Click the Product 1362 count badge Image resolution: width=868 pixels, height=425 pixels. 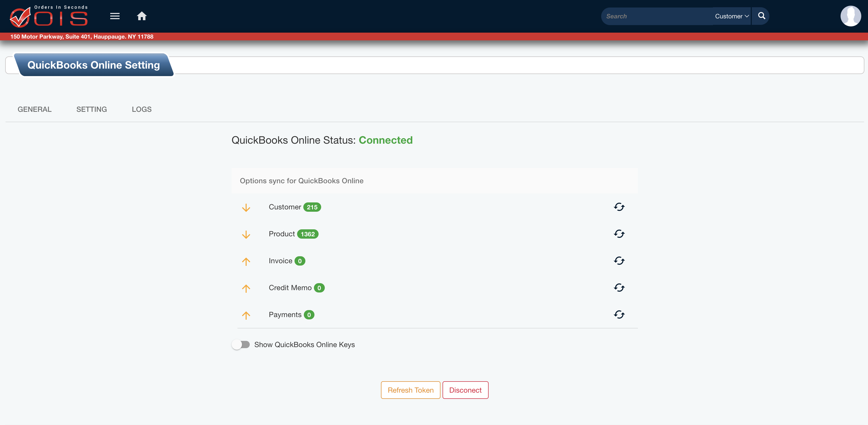point(308,234)
